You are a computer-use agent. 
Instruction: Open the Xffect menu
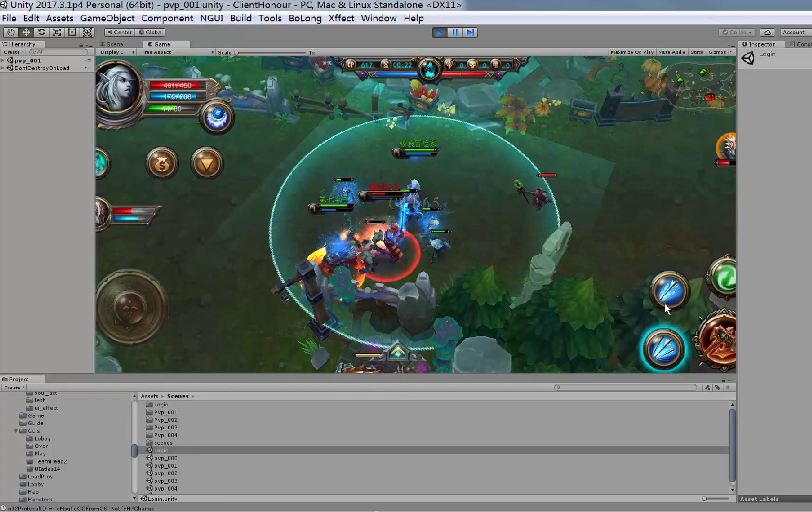coord(341,18)
